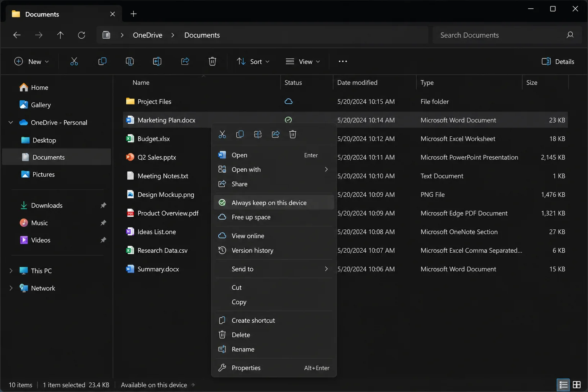The image size is (588, 392).
Task: Click the Rename icon in the command bar
Action: 157,61
